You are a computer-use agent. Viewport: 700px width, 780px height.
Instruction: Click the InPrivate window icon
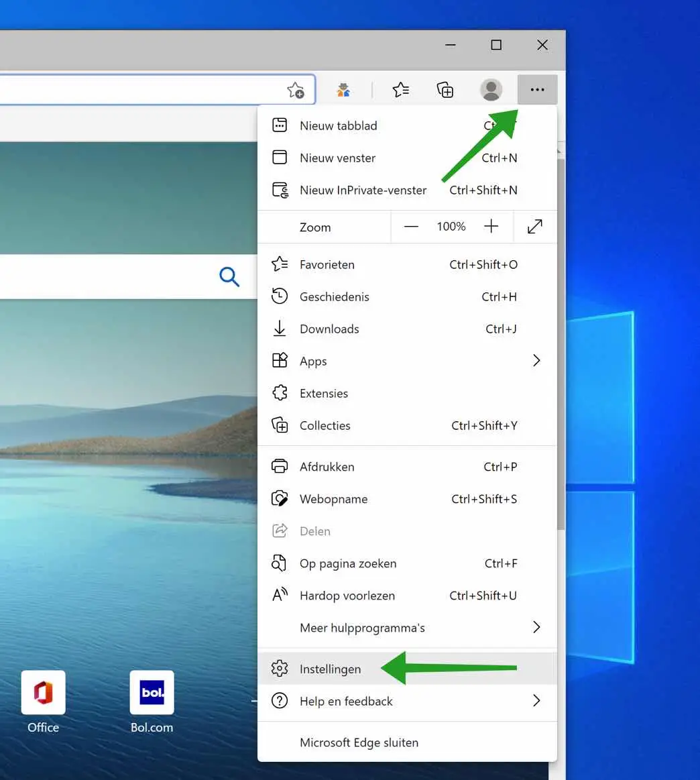pyautogui.click(x=280, y=190)
